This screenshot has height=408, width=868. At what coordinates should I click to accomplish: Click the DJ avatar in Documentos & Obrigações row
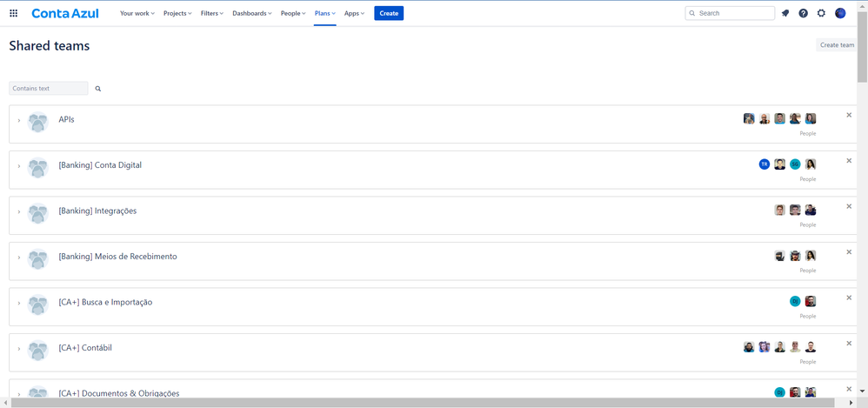(x=780, y=392)
